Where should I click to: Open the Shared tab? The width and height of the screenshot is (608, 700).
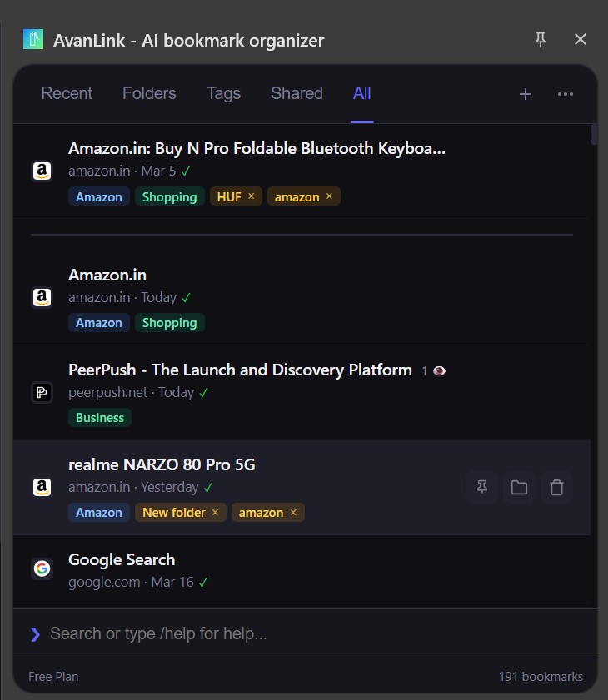click(297, 93)
